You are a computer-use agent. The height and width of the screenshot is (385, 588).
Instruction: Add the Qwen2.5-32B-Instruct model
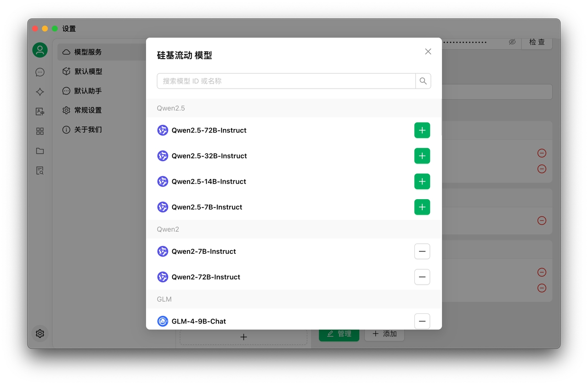coord(422,156)
